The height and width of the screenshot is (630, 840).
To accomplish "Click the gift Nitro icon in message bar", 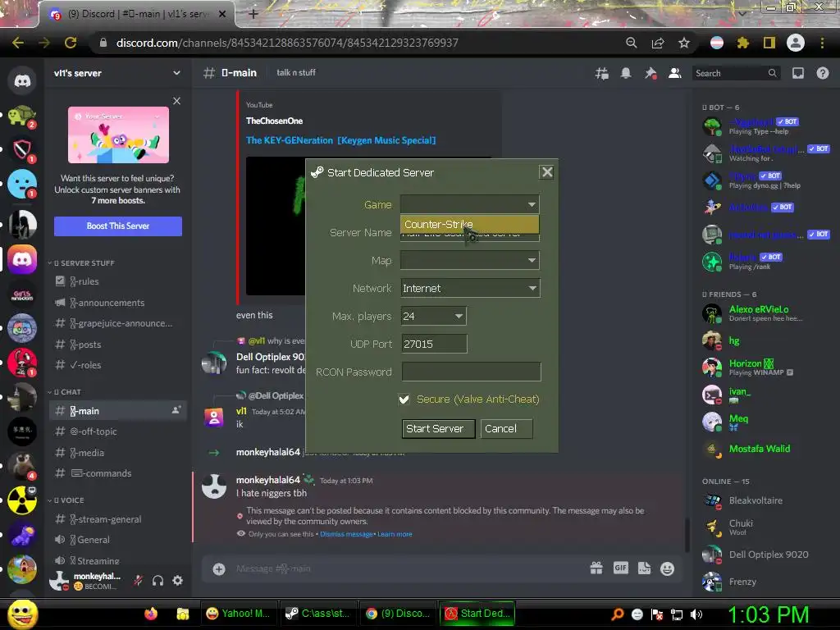I will pos(596,568).
